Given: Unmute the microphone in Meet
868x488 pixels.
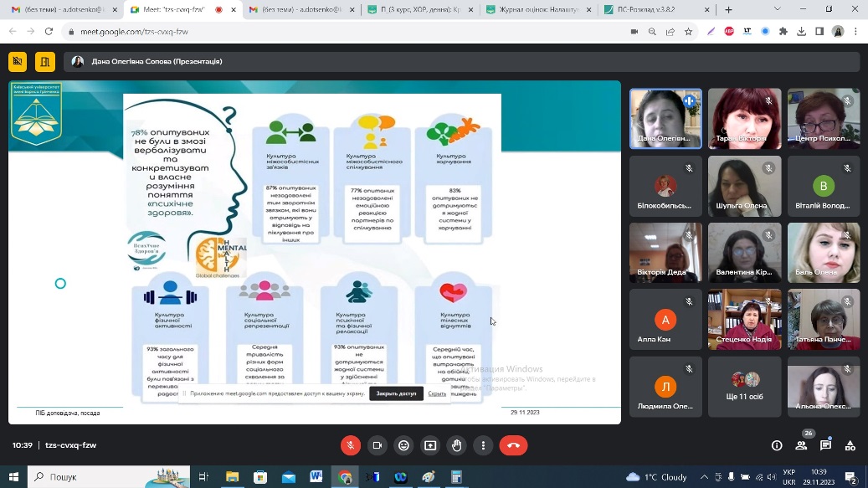Looking at the screenshot, I should [350, 445].
